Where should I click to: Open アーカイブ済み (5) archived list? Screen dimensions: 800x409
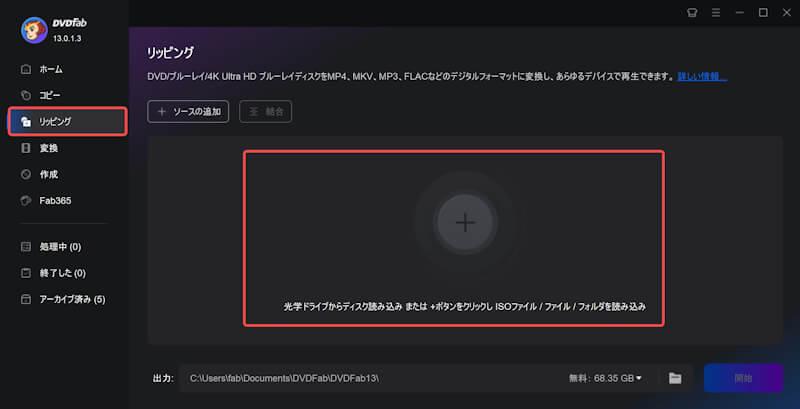[x=63, y=299]
